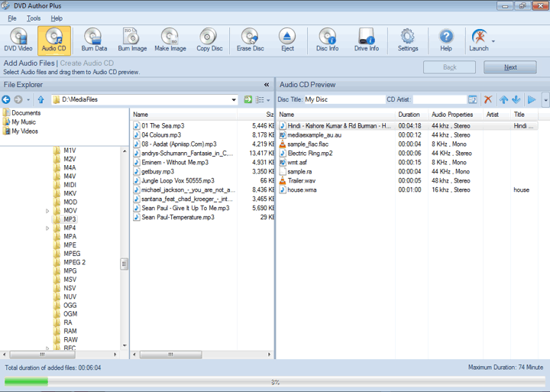Open Drive Info

pyautogui.click(x=366, y=40)
